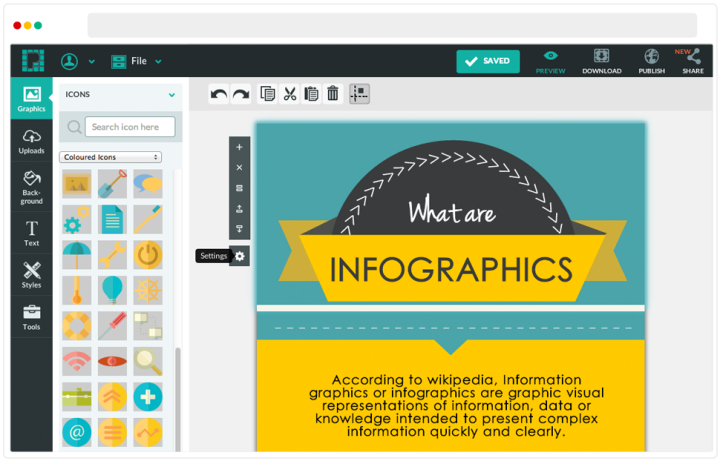Click the Delete trash icon

(333, 94)
